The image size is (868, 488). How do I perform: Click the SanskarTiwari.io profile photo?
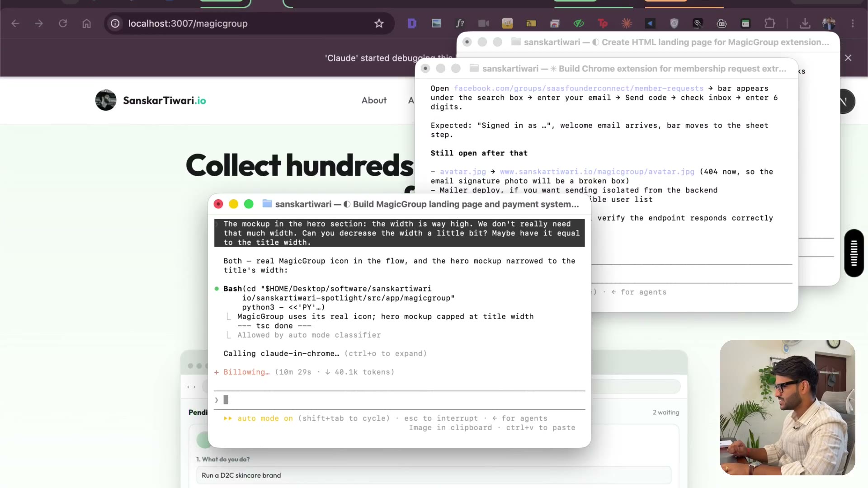(x=106, y=100)
